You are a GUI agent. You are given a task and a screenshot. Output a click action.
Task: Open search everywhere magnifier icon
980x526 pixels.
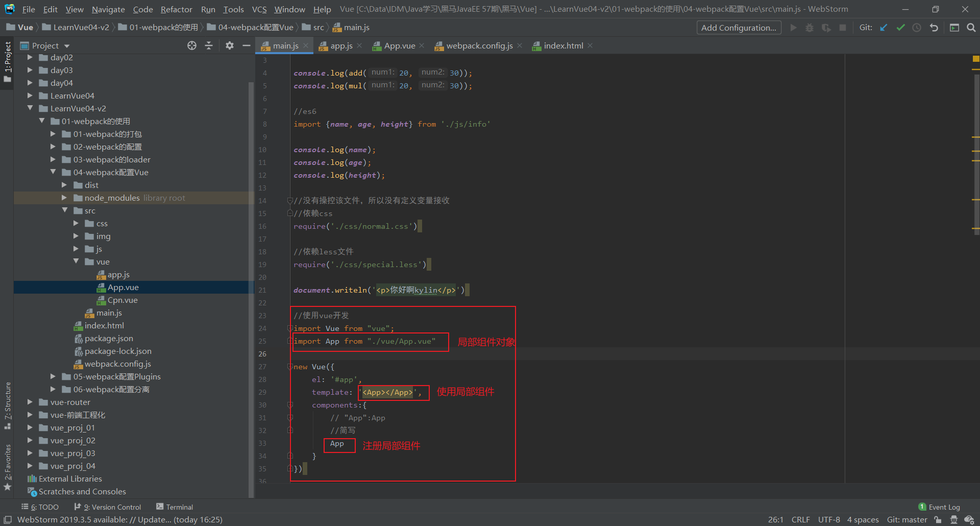971,28
